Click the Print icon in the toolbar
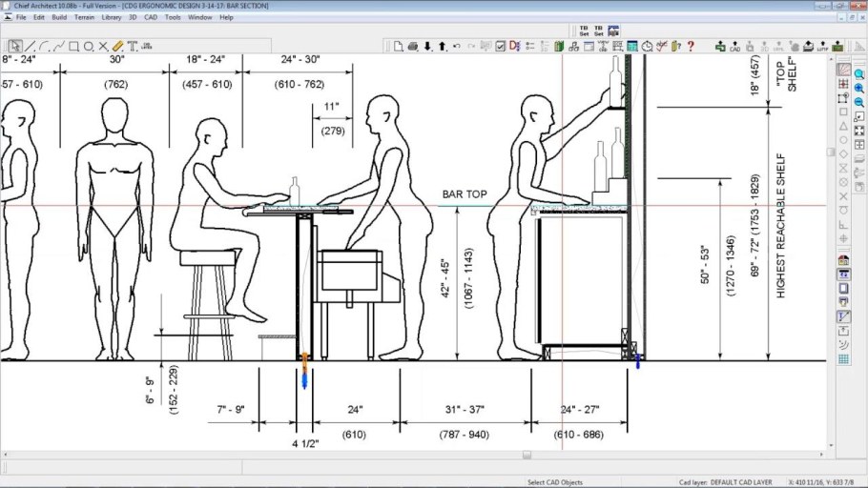This screenshot has height=488, width=868. tap(413, 46)
